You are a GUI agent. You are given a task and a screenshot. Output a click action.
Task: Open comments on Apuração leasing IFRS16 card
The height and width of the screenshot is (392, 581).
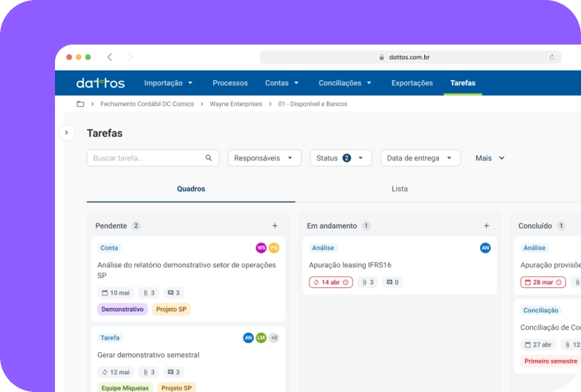[392, 282]
